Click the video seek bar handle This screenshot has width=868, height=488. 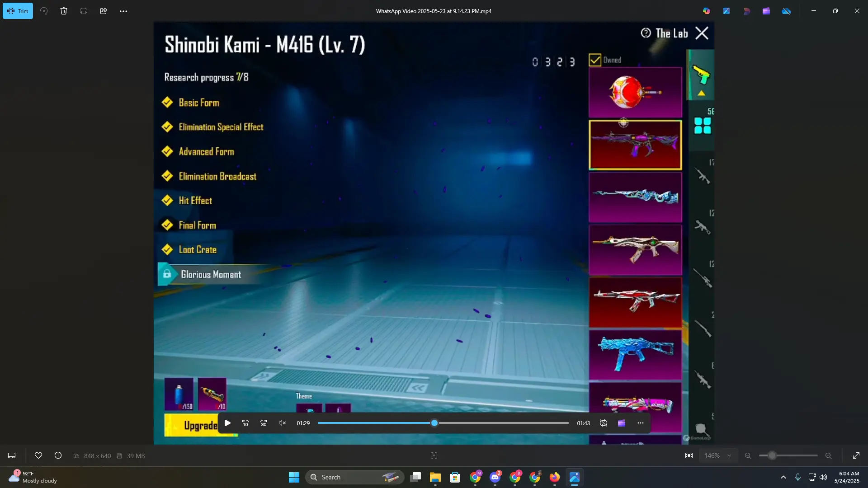point(434,423)
